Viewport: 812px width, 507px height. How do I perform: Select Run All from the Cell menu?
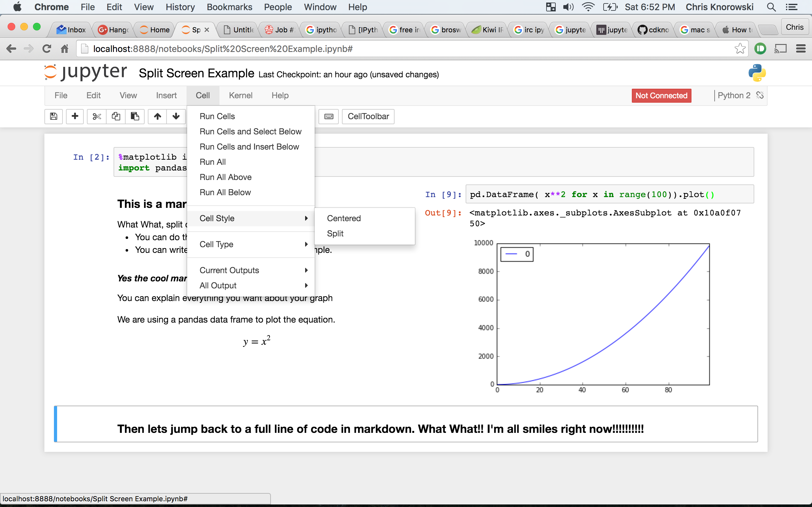point(213,162)
